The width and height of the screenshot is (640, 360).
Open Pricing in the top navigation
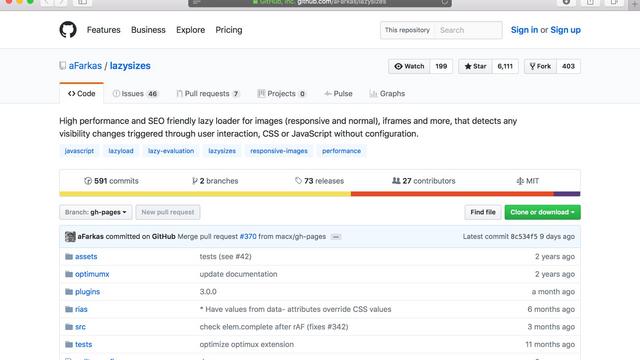point(229,30)
